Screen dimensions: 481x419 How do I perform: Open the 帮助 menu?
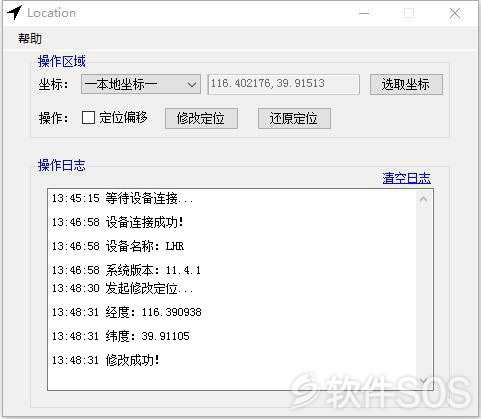(30, 39)
